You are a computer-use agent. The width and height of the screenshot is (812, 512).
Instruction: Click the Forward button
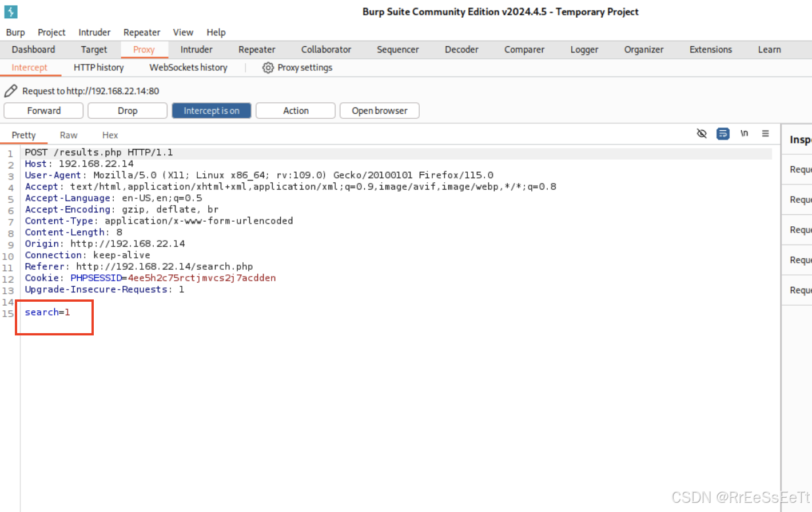click(43, 111)
